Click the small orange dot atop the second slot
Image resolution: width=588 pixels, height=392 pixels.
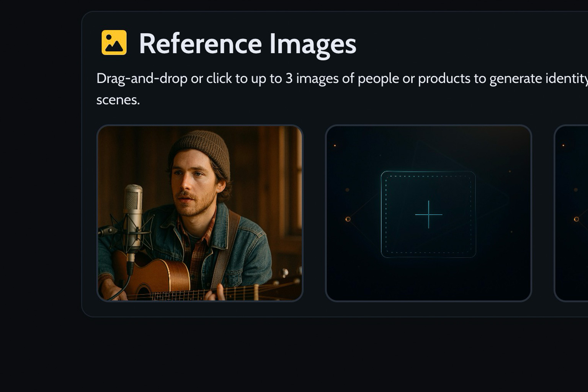click(x=335, y=145)
